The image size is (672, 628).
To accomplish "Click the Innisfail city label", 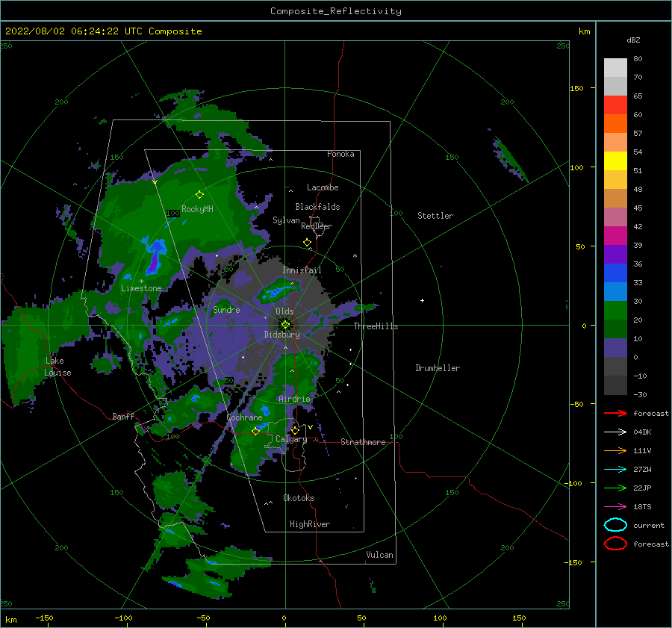I will pos(302,270).
